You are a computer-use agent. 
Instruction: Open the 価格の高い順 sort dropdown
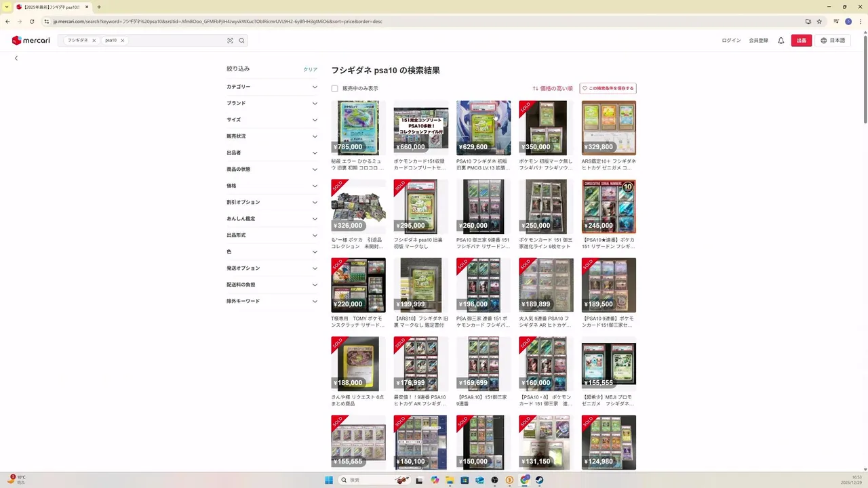pyautogui.click(x=553, y=88)
